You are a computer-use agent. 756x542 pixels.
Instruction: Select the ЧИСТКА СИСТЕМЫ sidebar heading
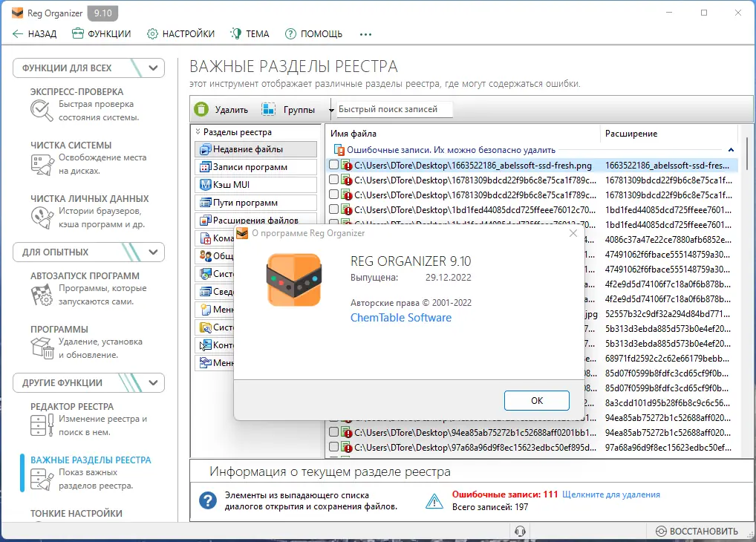71,145
